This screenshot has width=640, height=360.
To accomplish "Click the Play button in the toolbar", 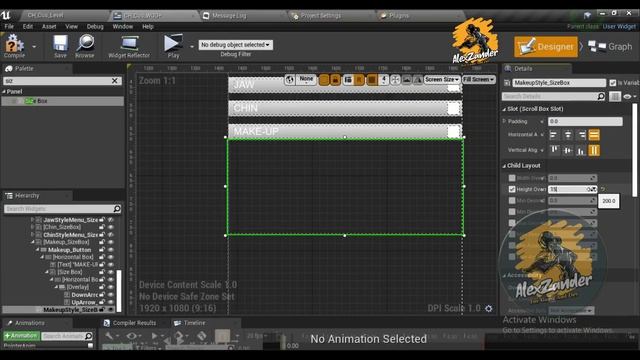I will point(173,46).
